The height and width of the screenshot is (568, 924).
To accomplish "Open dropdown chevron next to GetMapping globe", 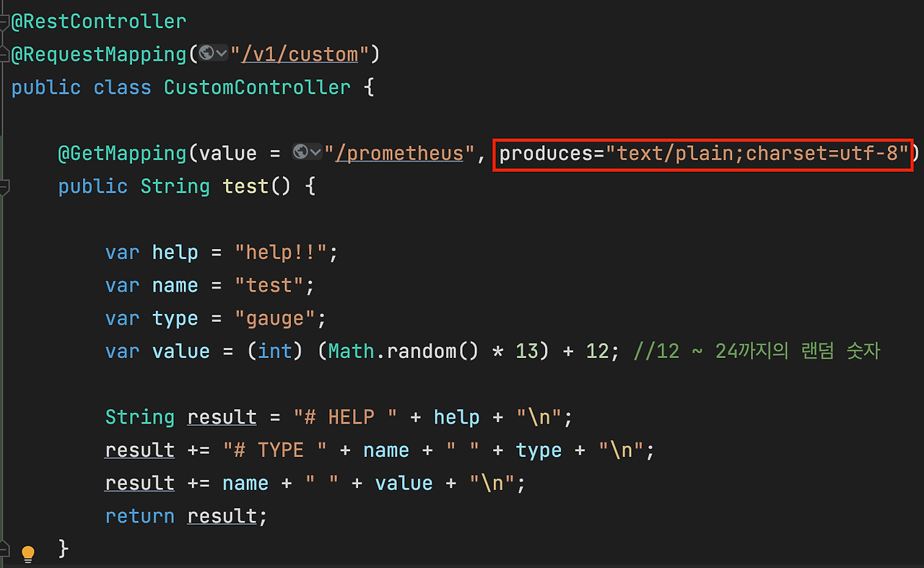I will point(315,152).
